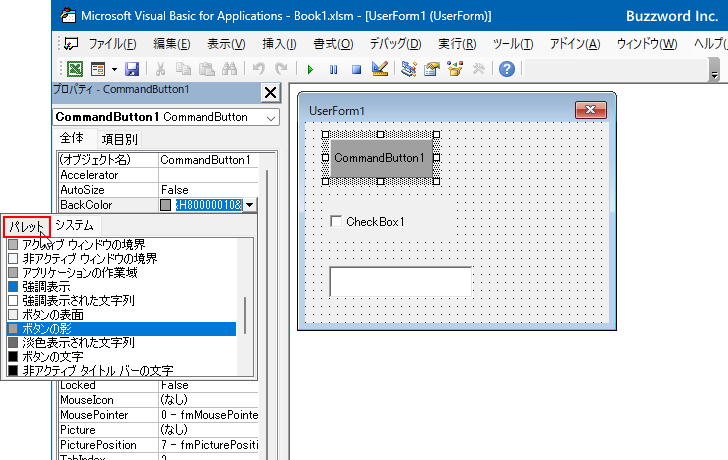The image size is (728, 460).
Task: Click the VBA system menu icon in menu bar
Action: pos(71,44)
